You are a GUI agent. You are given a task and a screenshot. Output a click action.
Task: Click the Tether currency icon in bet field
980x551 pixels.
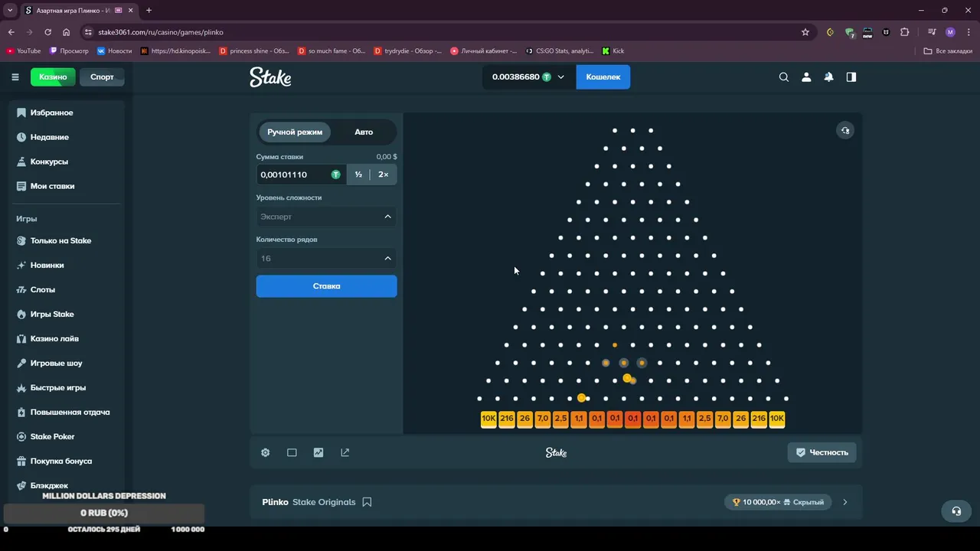[335, 174]
